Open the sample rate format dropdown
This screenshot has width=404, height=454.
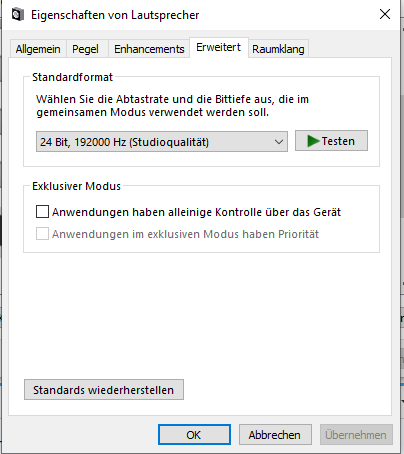tap(162, 142)
